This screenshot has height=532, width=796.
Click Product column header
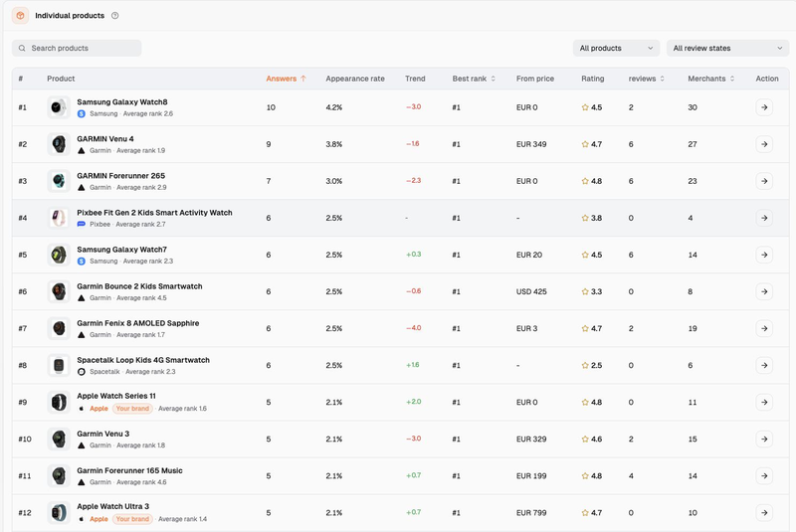pos(61,79)
